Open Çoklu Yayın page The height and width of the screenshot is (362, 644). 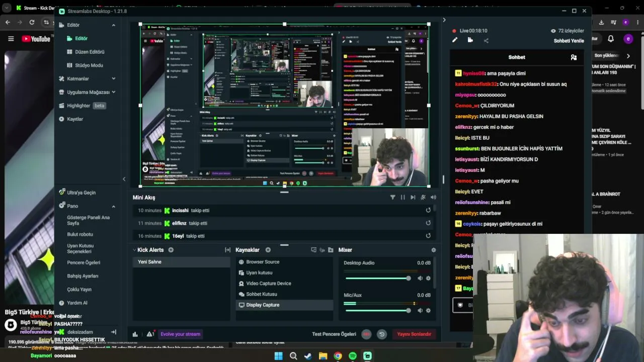(79, 290)
